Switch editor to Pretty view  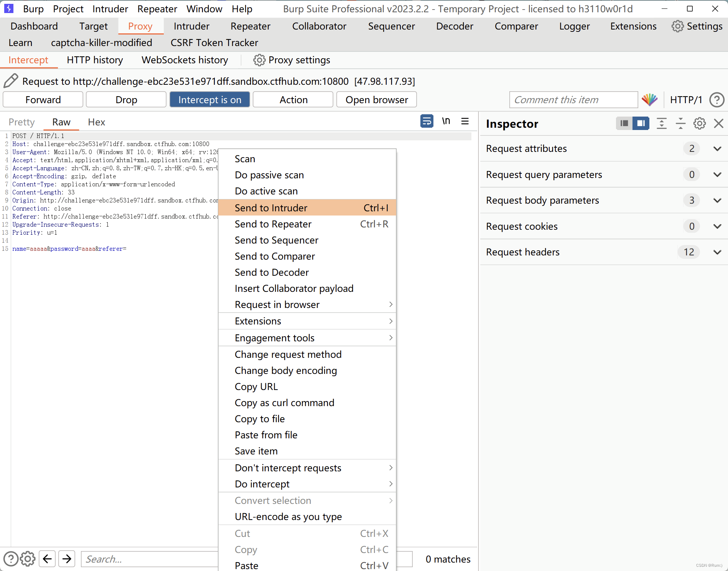point(21,122)
